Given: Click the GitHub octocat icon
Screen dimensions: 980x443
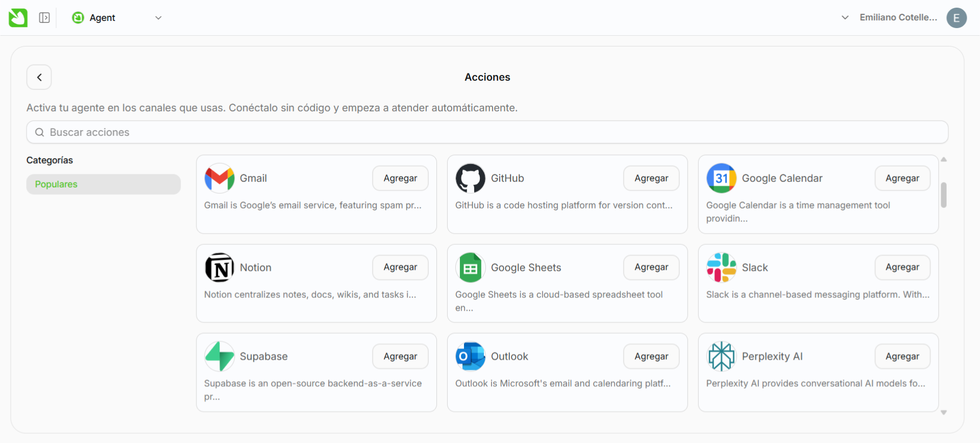Looking at the screenshot, I should coord(470,178).
